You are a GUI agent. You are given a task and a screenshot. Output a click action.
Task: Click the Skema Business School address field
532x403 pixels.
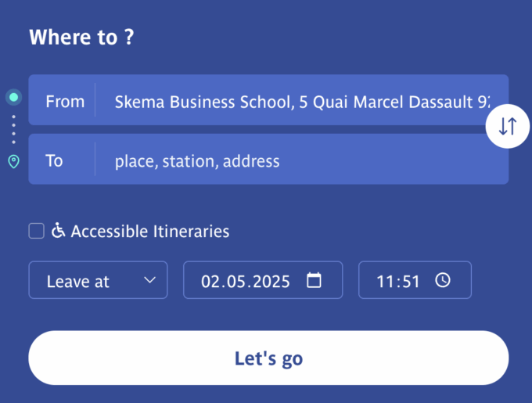[301, 101]
